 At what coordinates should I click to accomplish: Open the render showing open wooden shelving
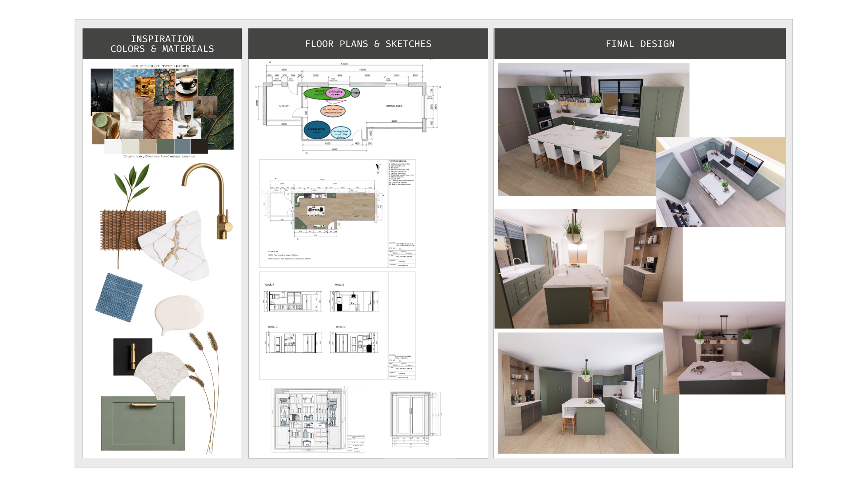pyautogui.click(x=588, y=268)
